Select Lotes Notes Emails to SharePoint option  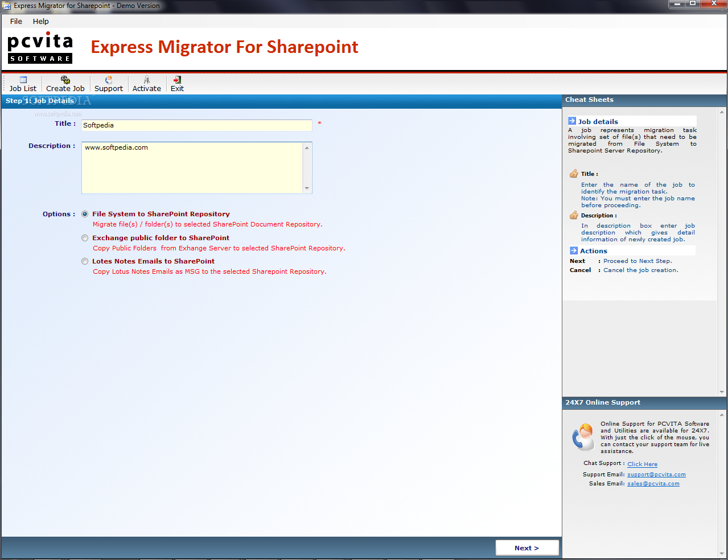[85, 262]
